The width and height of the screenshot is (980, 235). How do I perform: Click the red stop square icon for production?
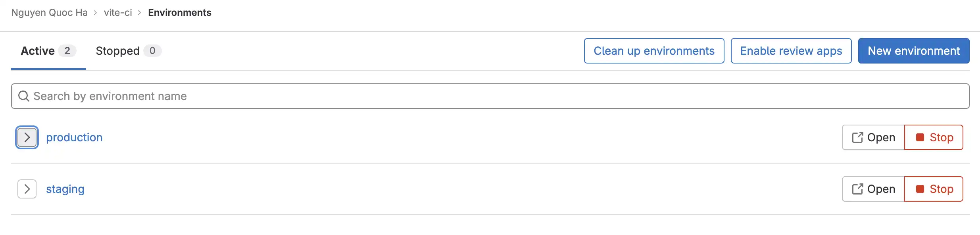(920, 137)
